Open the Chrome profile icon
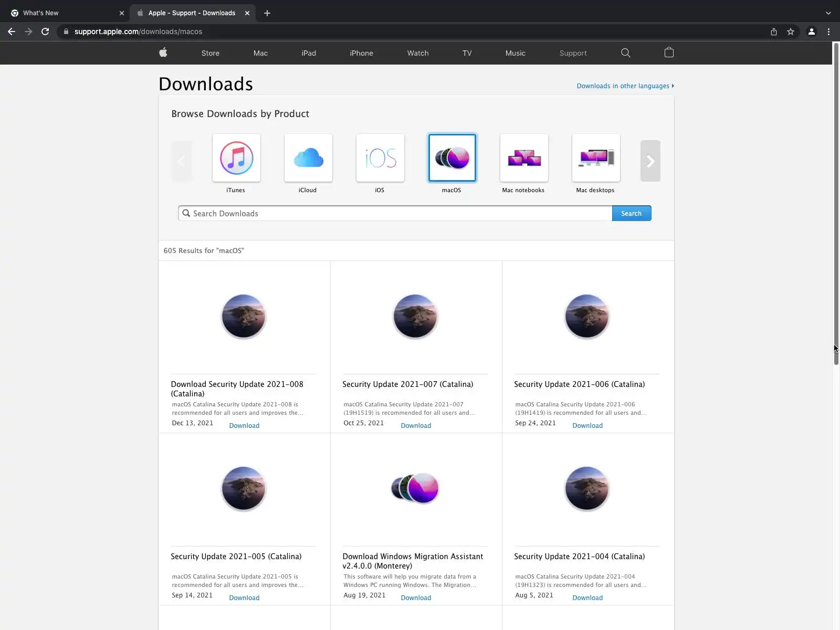This screenshot has width=840, height=630. pyautogui.click(x=811, y=31)
